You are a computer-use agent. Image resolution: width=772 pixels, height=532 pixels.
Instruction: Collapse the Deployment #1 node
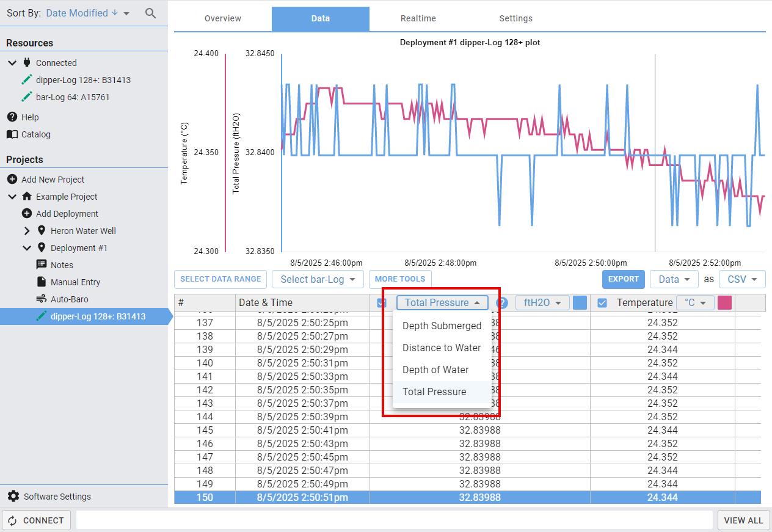pos(27,247)
